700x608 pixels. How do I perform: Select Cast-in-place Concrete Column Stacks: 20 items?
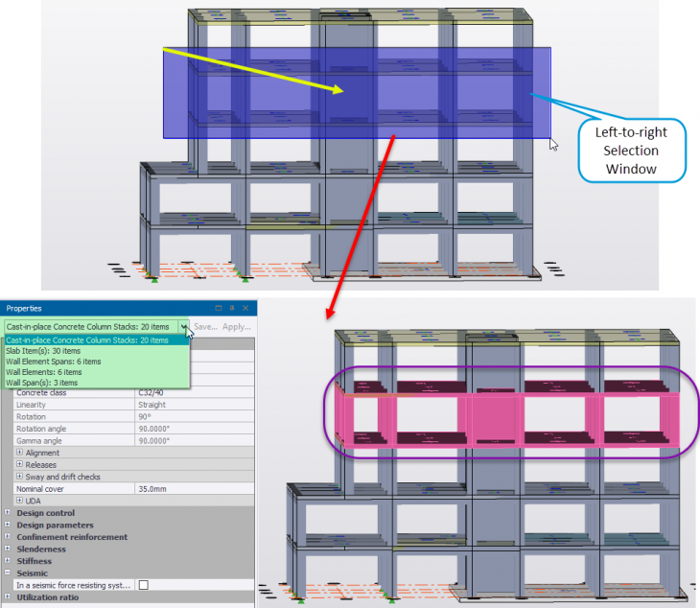tap(88, 340)
